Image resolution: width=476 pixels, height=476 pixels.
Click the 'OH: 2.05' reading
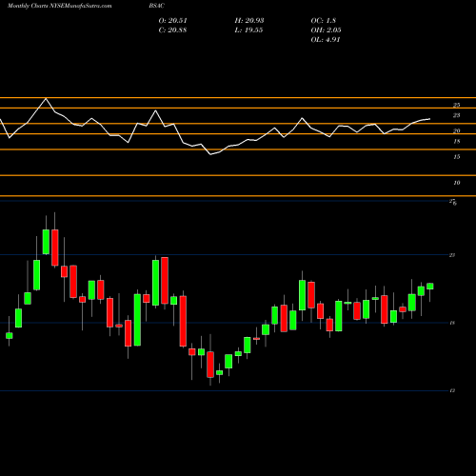click(x=326, y=30)
